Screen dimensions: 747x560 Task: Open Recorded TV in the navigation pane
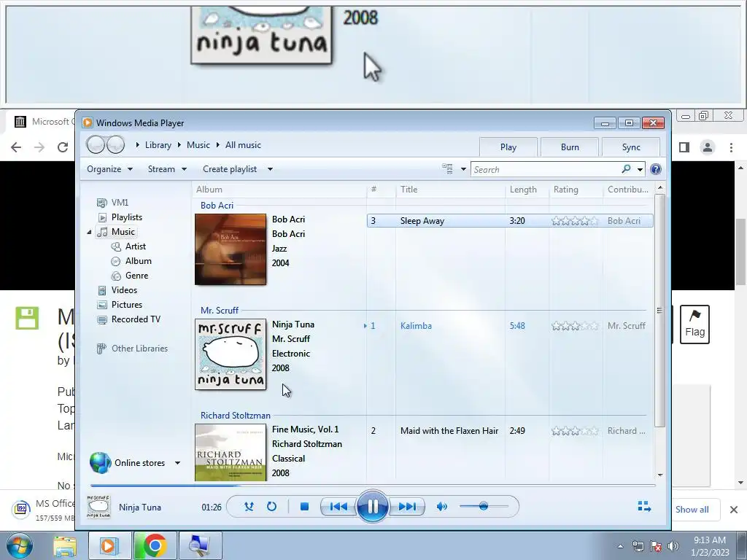click(136, 319)
